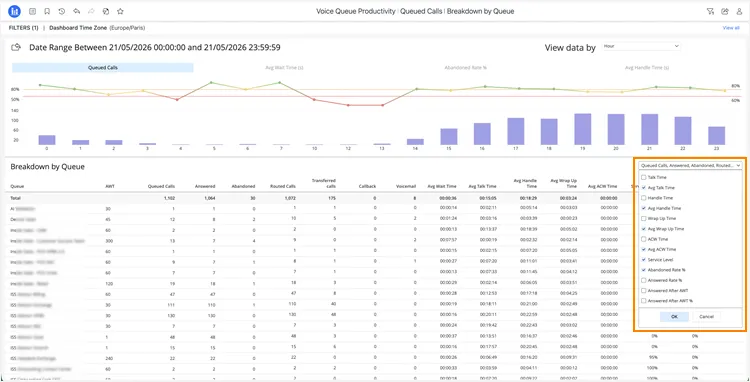Click the share/export icon
Image resolution: width=750 pixels, height=382 pixels.
click(x=725, y=11)
